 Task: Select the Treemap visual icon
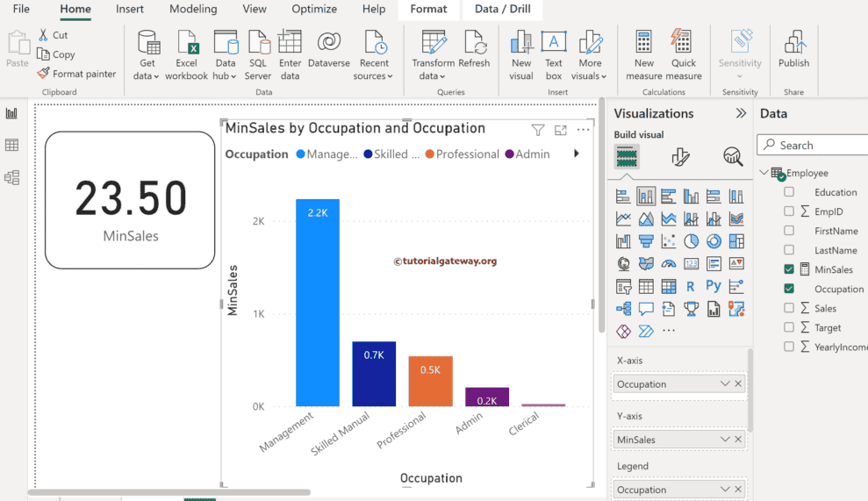click(736, 241)
